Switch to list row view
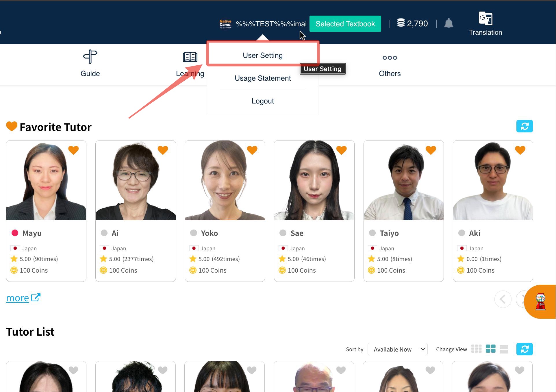The width and height of the screenshot is (556, 392). tap(504, 349)
